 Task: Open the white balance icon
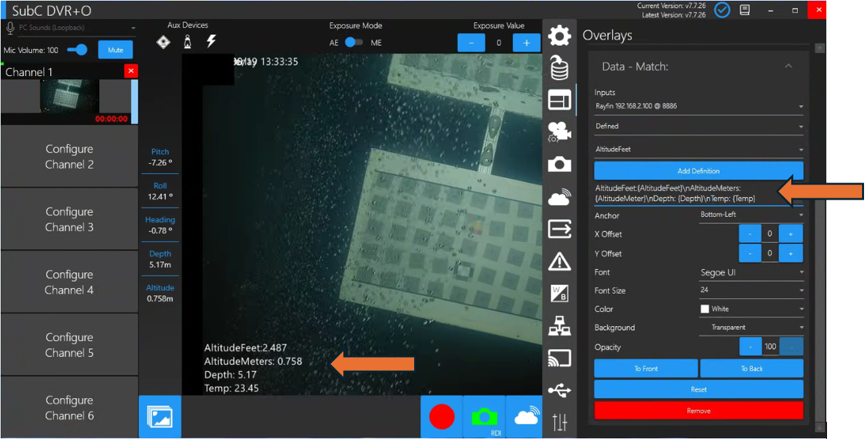tap(560, 293)
